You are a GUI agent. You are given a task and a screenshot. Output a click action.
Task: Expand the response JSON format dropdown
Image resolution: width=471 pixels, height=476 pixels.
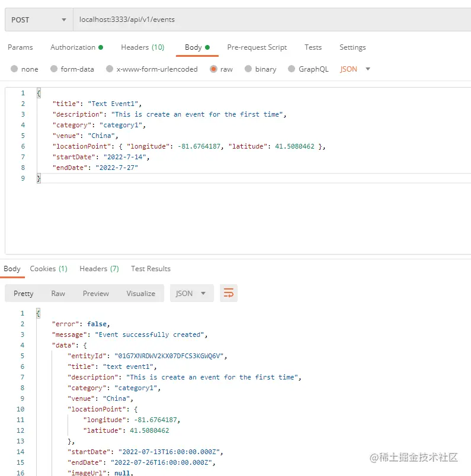coord(191,293)
